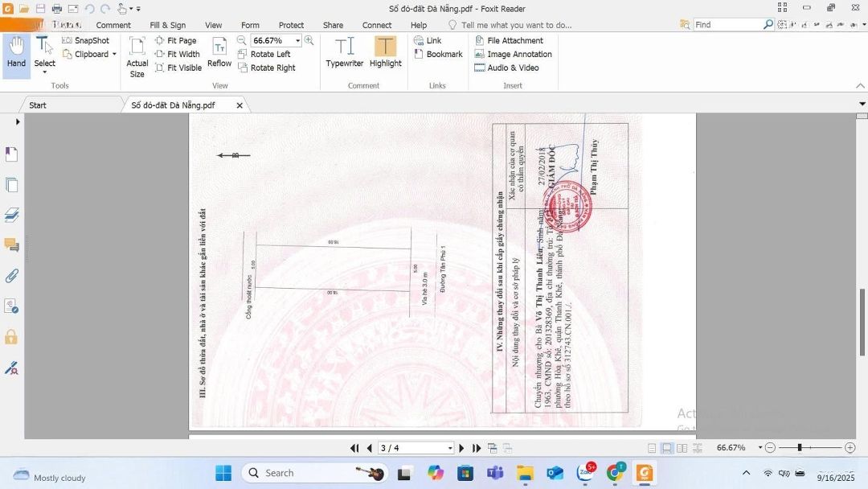Open the Protect ribbon tab

291,25
